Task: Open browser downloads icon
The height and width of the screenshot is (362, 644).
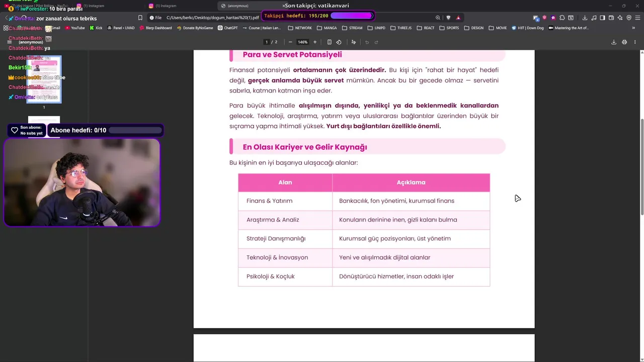Action: click(x=585, y=18)
